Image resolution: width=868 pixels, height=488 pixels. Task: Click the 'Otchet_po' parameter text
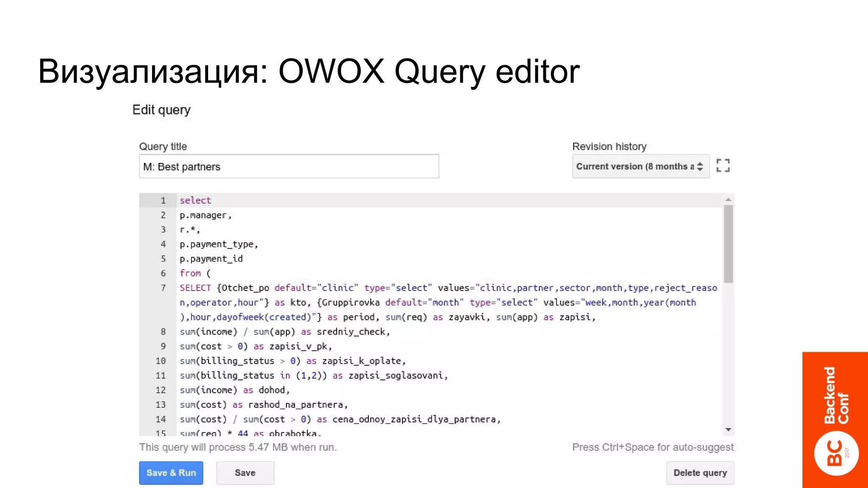coord(245,288)
